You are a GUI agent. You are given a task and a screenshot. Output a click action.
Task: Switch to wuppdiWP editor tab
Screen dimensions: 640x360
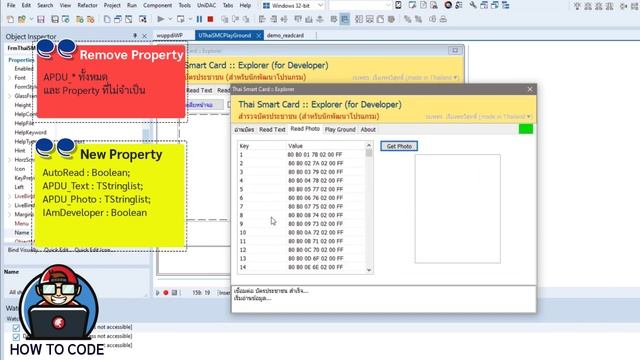tap(170, 36)
